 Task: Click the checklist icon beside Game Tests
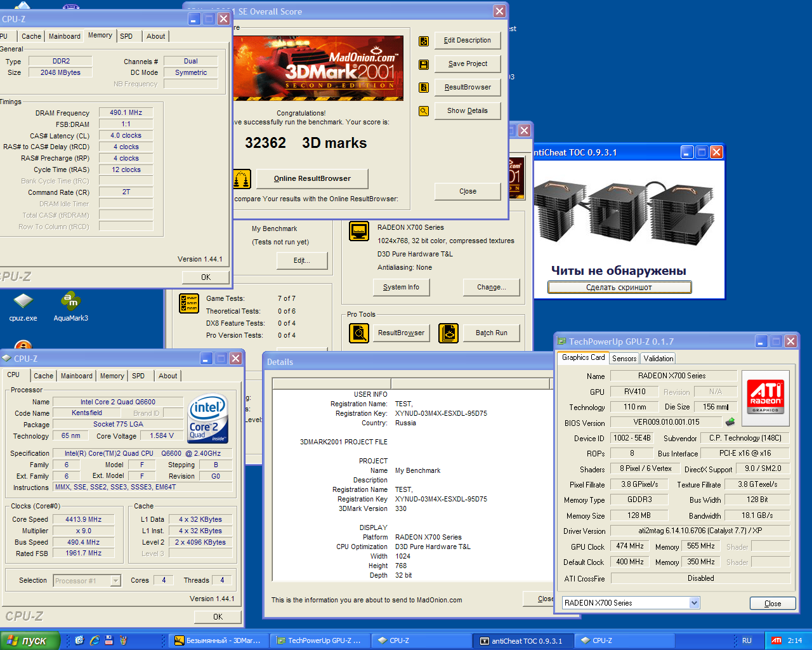[189, 303]
